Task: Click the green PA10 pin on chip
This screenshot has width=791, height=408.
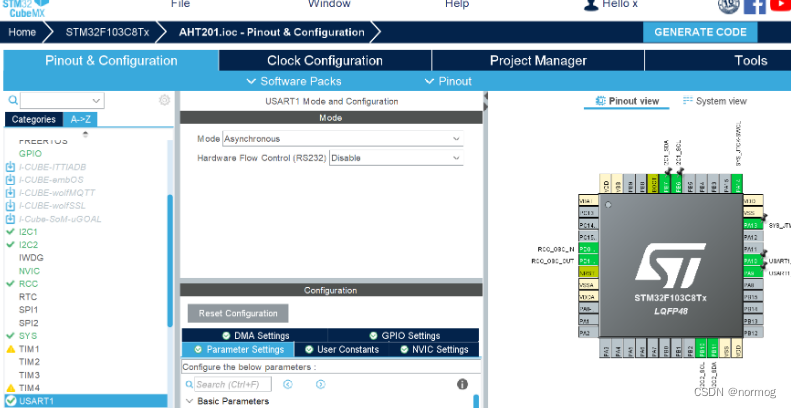Action: pos(751,261)
